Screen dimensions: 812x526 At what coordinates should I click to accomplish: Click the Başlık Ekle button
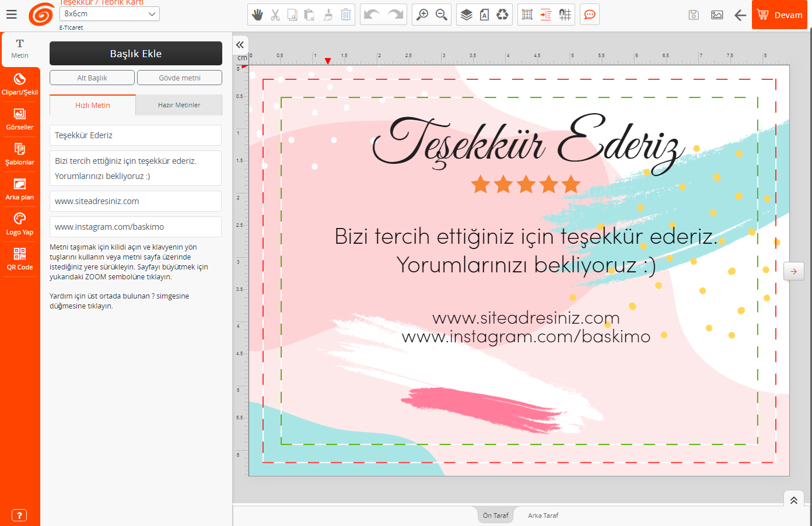pyautogui.click(x=135, y=54)
